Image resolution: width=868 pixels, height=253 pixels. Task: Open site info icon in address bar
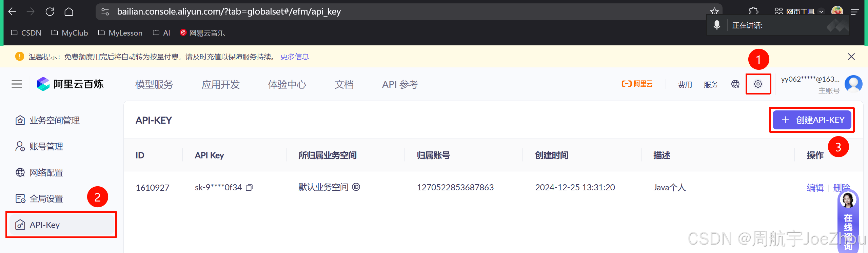pos(105,12)
